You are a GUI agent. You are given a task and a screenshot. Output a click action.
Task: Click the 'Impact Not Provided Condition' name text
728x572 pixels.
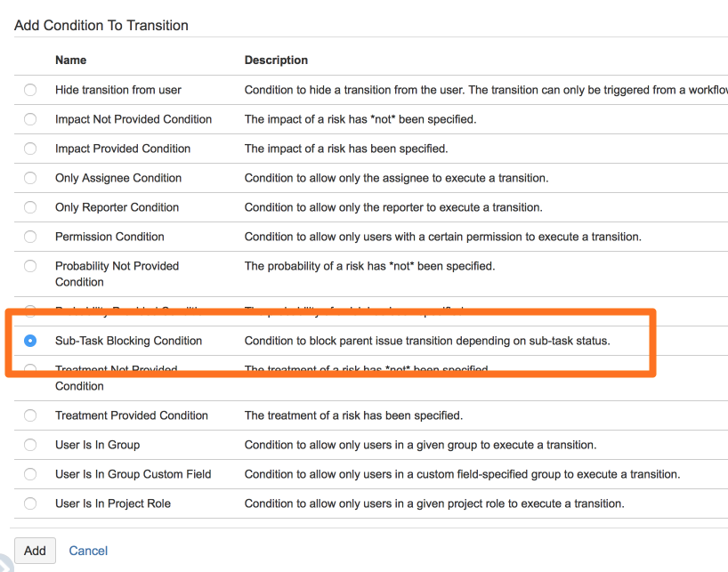coord(133,119)
